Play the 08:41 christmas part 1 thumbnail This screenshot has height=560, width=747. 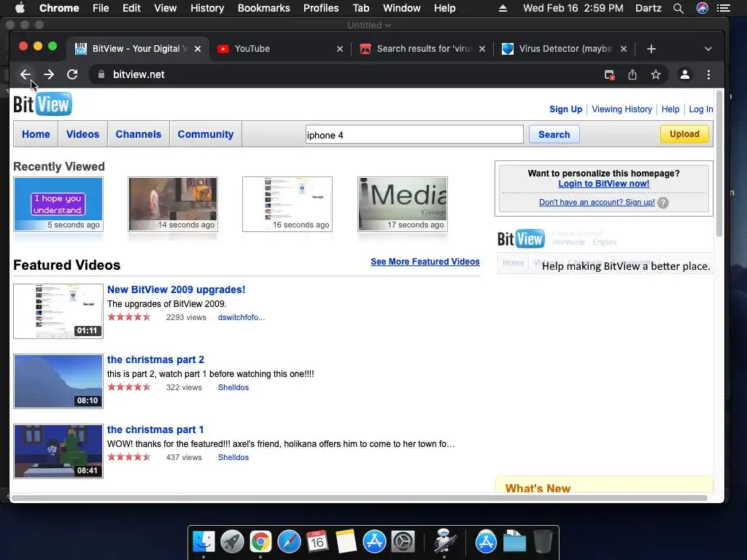tap(58, 451)
